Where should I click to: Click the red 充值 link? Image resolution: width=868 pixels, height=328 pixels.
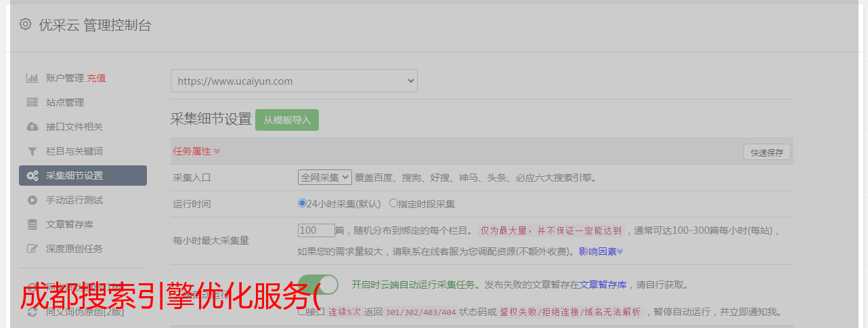tap(96, 78)
